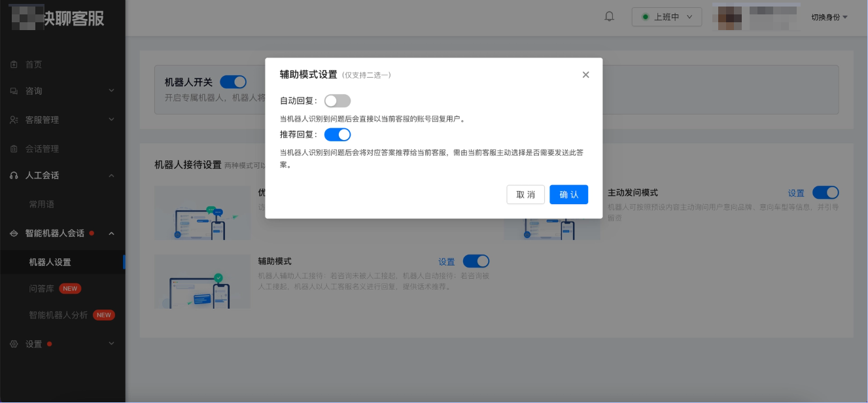
Task: Disable the 主动发问模式 toggle slider
Action: (x=825, y=192)
